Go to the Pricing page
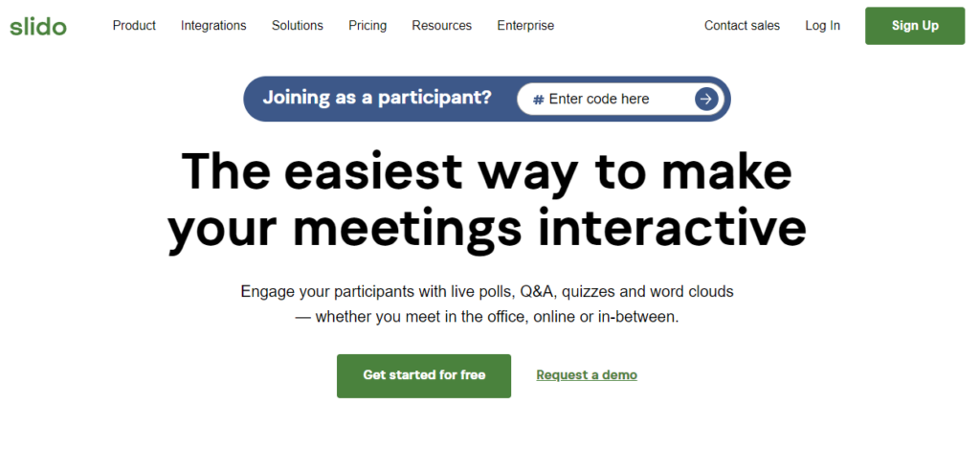The image size is (980, 450). (x=367, y=26)
